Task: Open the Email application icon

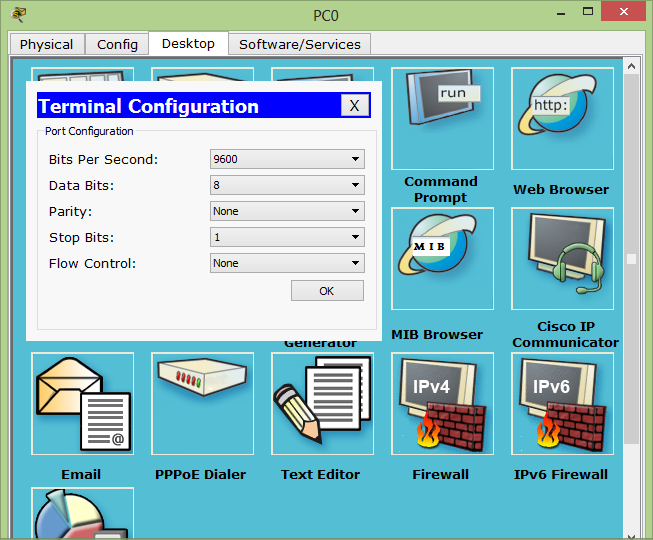Action: pos(82,403)
